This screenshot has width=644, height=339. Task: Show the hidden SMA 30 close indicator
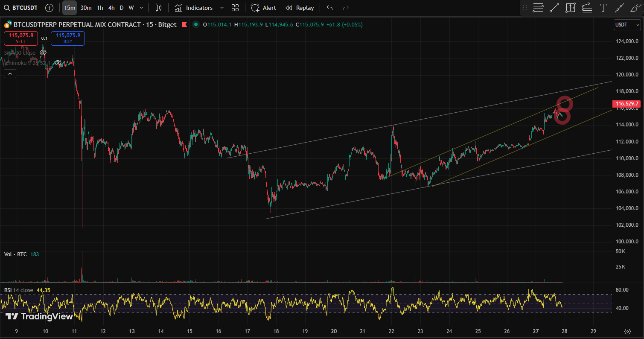click(43, 53)
